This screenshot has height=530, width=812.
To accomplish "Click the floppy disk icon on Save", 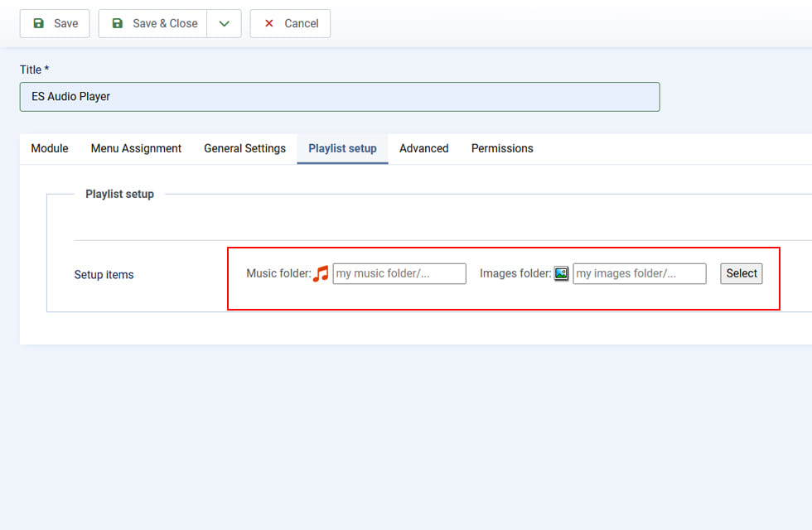I will (38, 24).
